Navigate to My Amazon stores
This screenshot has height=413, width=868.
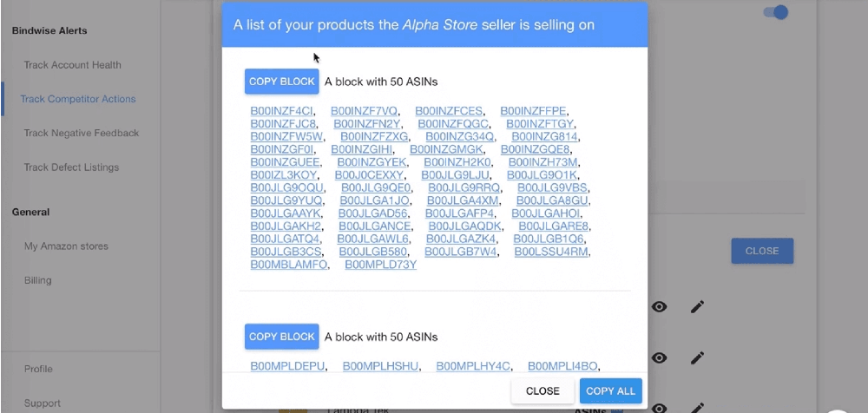(x=66, y=246)
